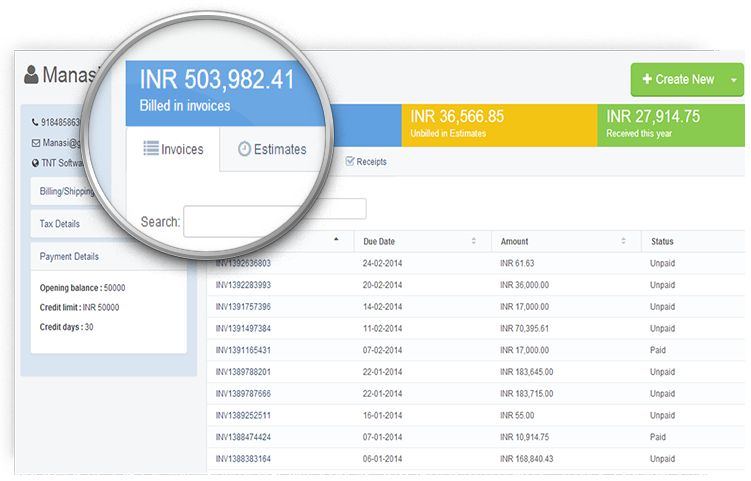Viewport: 751px width, 481px height.
Task: Click Paid status of INV1388474424
Action: tap(658, 437)
